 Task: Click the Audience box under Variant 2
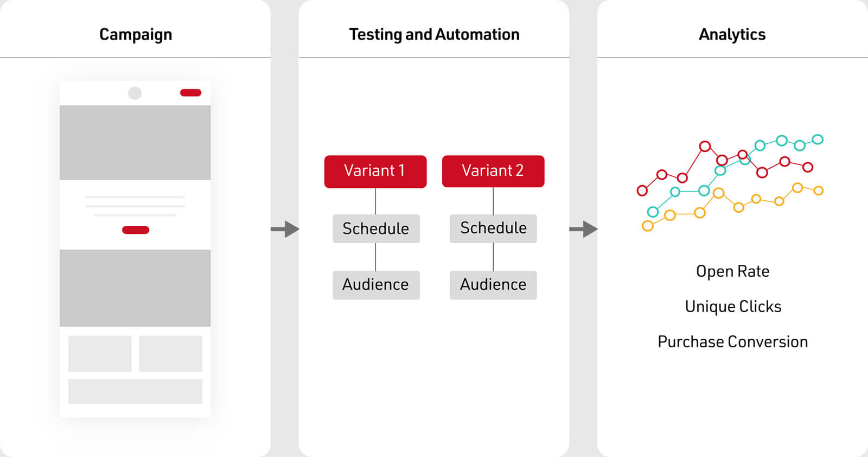pos(493,285)
